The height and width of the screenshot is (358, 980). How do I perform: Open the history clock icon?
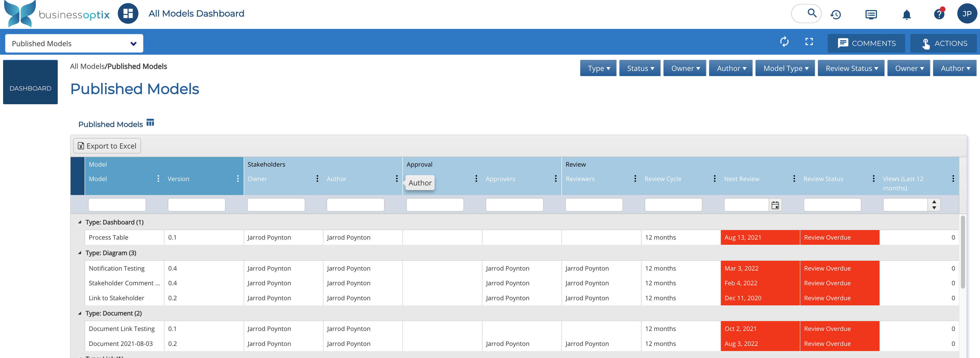coord(835,14)
